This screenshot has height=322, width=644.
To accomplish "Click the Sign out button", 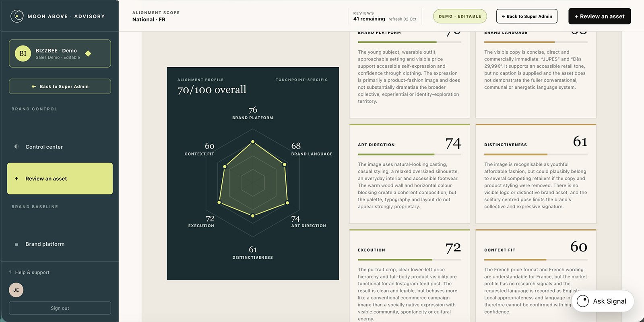I will click(60, 308).
